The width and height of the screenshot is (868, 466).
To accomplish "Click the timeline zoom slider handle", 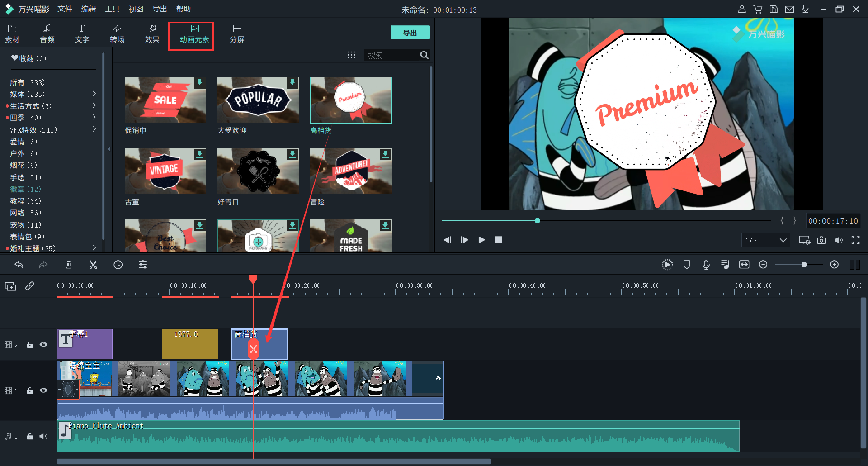I will (804, 265).
